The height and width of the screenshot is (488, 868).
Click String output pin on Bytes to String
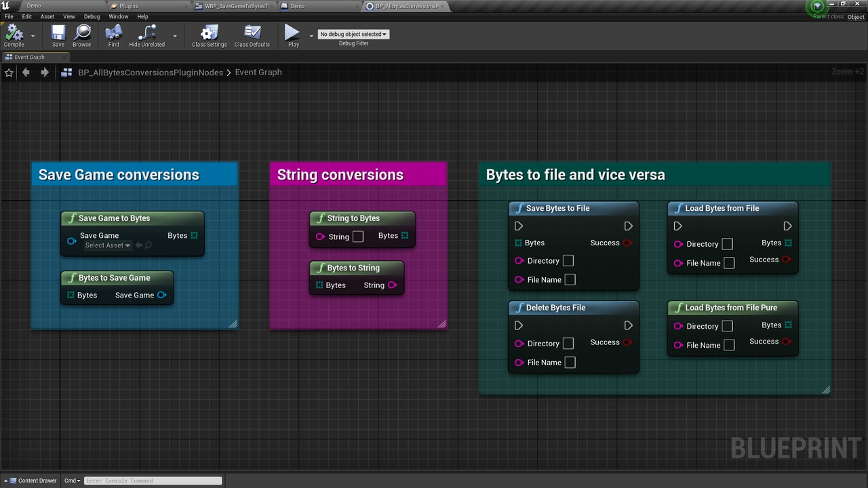[392, 285]
